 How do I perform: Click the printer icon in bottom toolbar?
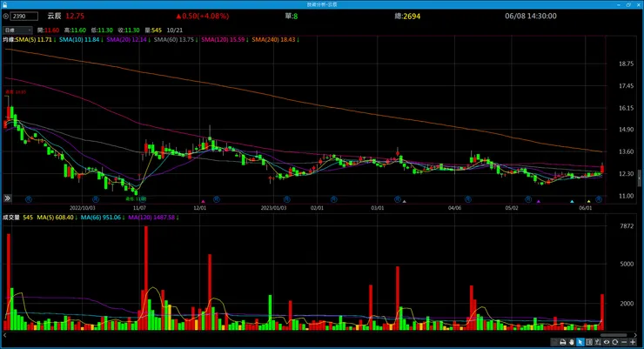[x=563, y=342]
